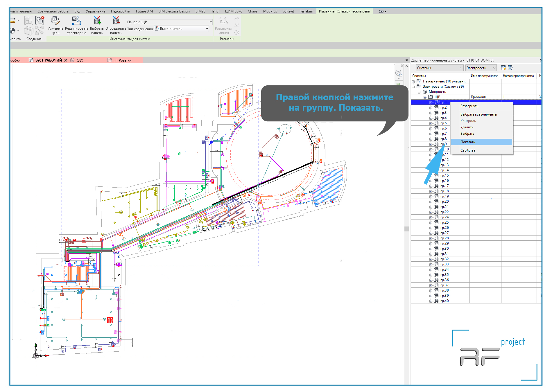Viewport: 552px width, 392px height.
Task: Choose Показать in the context menu
Action: (481, 142)
